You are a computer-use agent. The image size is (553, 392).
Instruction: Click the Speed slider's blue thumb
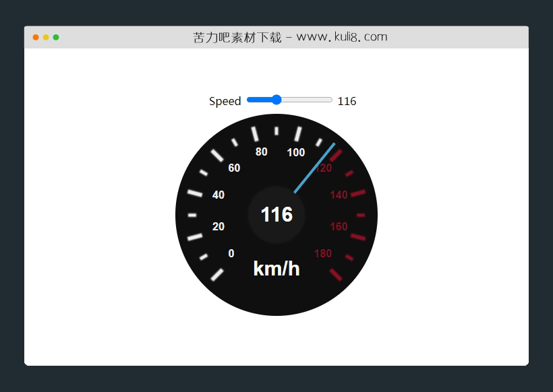pos(276,100)
